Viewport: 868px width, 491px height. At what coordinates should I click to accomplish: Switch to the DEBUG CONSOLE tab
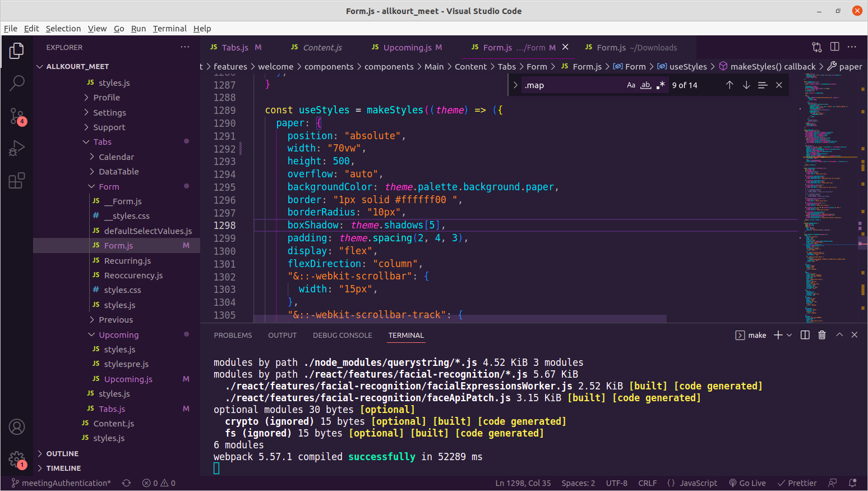tap(342, 336)
